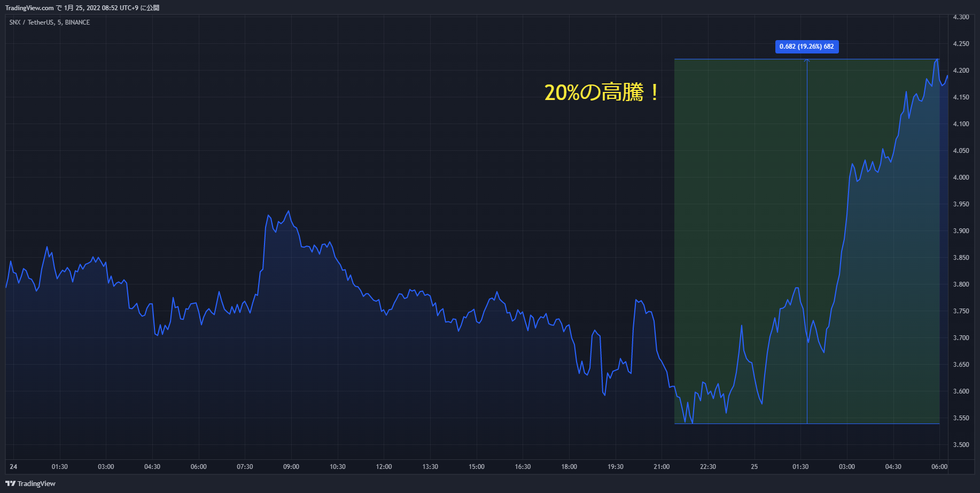Click the 3.800 price axis label

point(961,284)
